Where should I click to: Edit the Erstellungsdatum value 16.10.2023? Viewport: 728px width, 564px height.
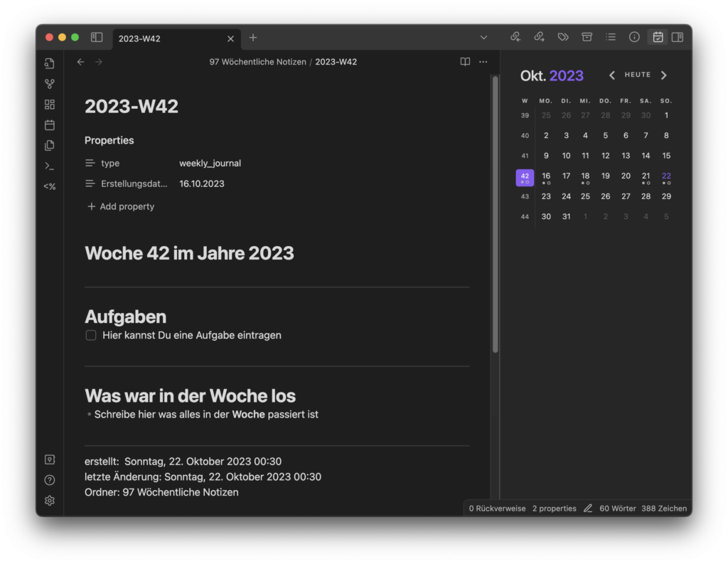[x=201, y=183]
